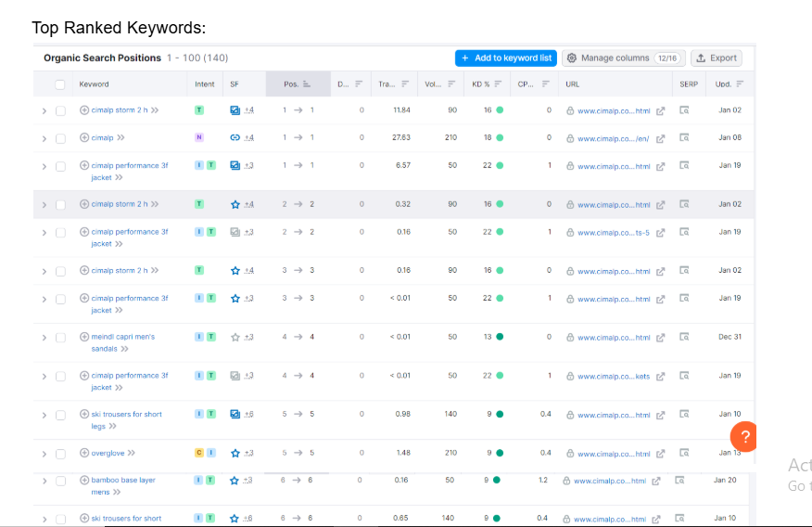This screenshot has width=812, height=527.
Task: Click the sort icon in the KD % column header
Action: click(498, 84)
